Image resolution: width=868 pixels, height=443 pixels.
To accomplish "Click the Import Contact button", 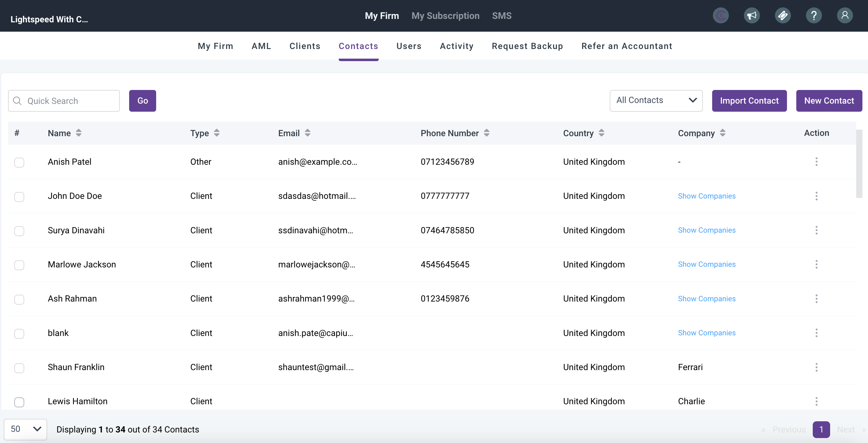I will pyautogui.click(x=749, y=101).
